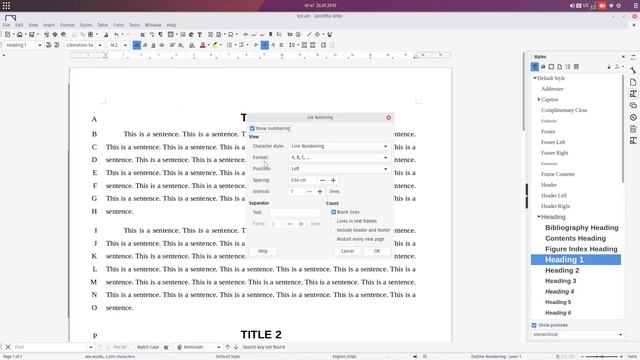Open the Hierarchical styles filter dropdown

(x=577, y=334)
